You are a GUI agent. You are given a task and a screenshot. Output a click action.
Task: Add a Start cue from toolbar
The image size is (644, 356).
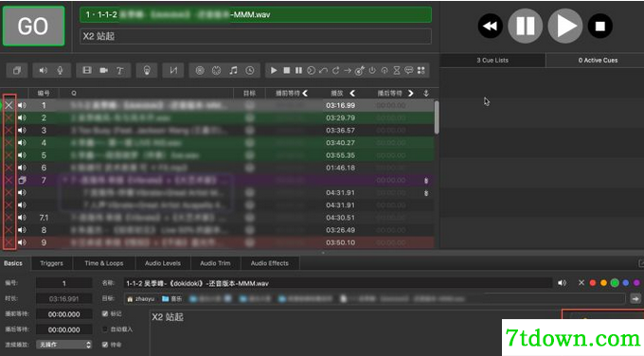coord(274,71)
